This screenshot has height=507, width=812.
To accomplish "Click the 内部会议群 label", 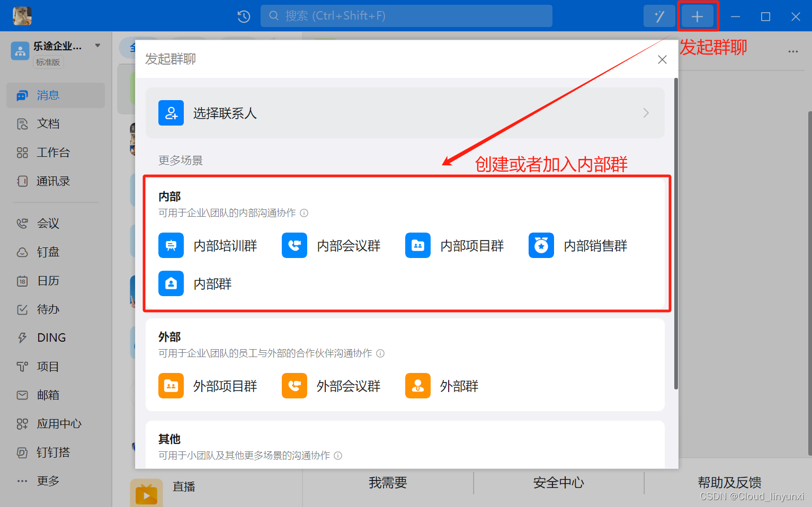I will pos(349,246).
